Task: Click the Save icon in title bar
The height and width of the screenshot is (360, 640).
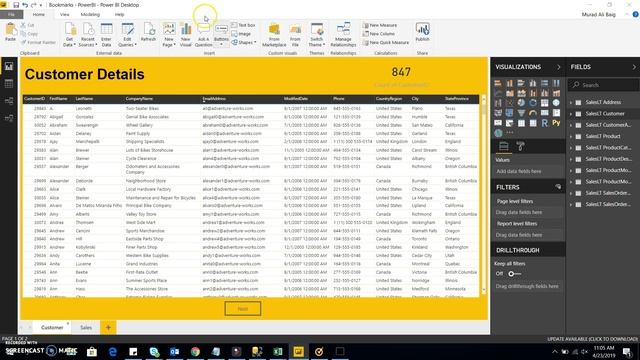Action: point(16,5)
